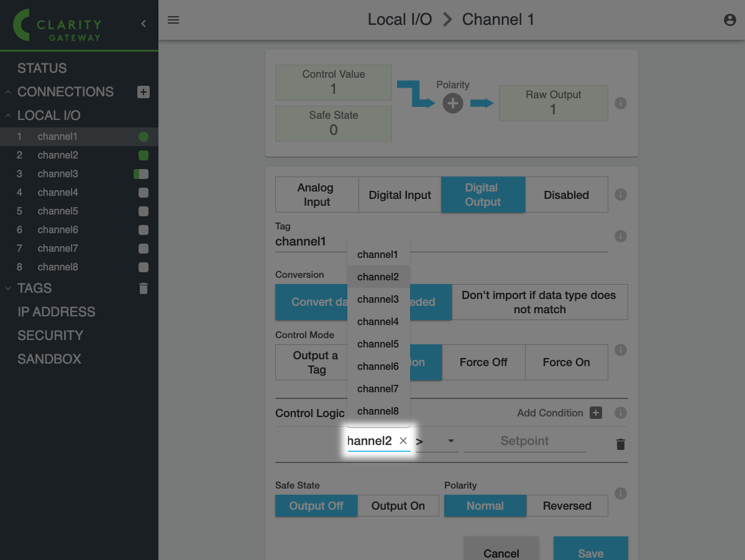
Task: Click the trash icon beside Tags
Action: pyautogui.click(x=144, y=288)
